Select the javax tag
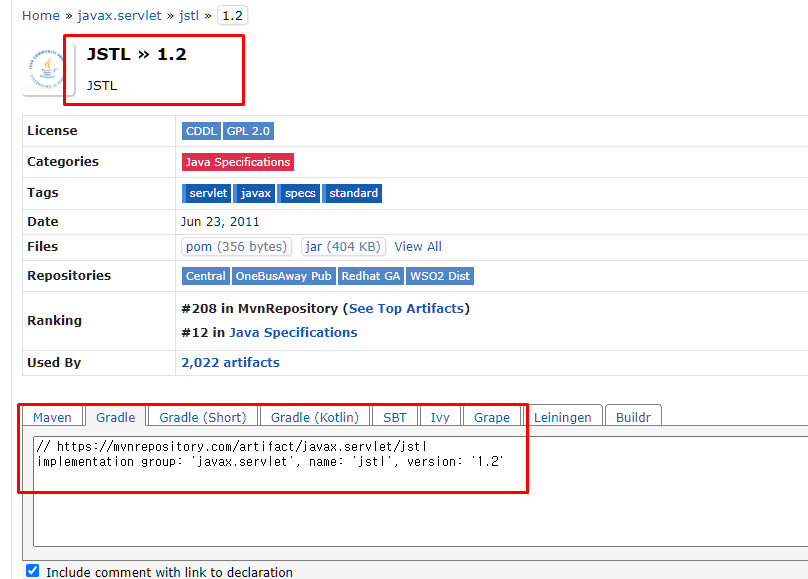The width and height of the screenshot is (808, 579). [x=255, y=193]
